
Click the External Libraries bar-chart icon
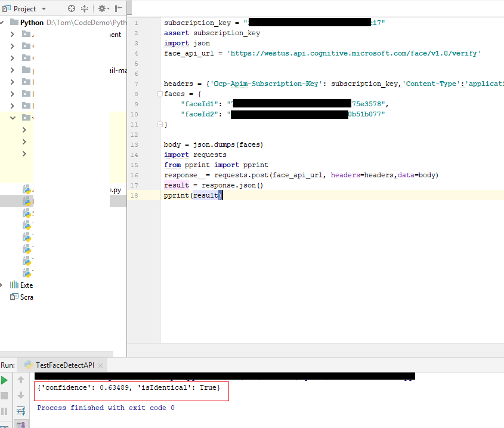[14, 285]
